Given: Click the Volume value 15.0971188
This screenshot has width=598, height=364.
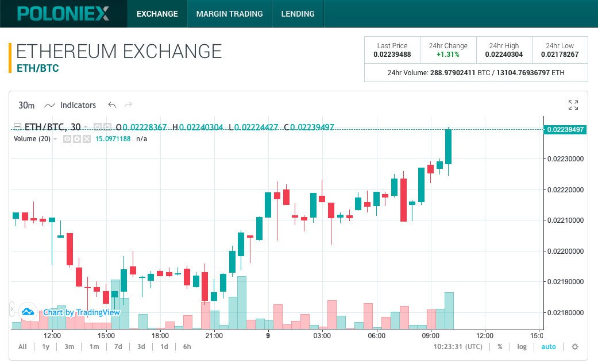Looking at the screenshot, I should click(x=113, y=139).
